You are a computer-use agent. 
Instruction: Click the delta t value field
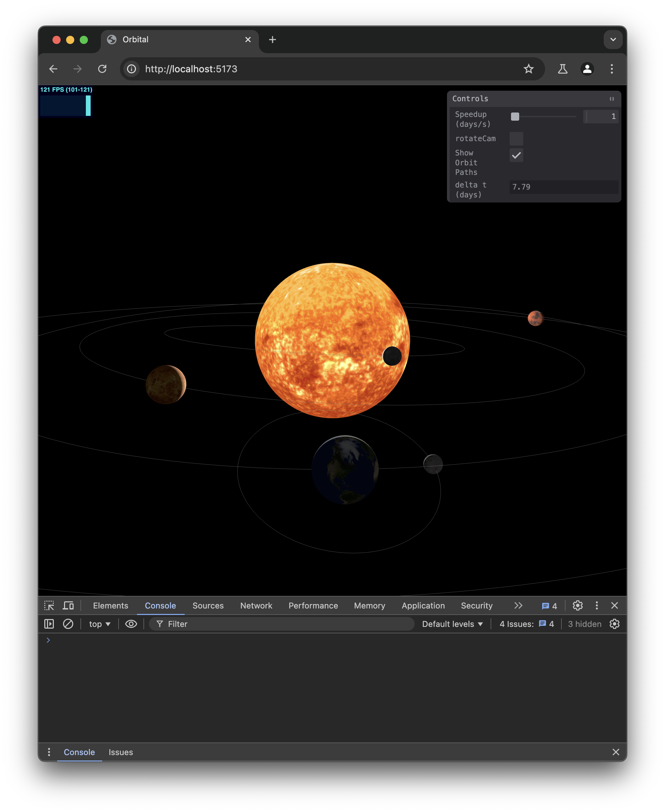click(x=564, y=187)
